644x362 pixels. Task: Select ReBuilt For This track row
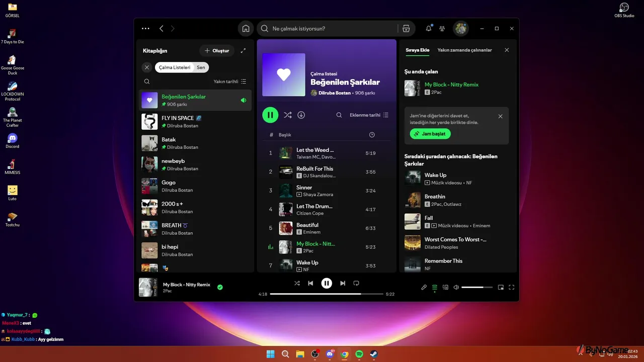pos(327,172)
